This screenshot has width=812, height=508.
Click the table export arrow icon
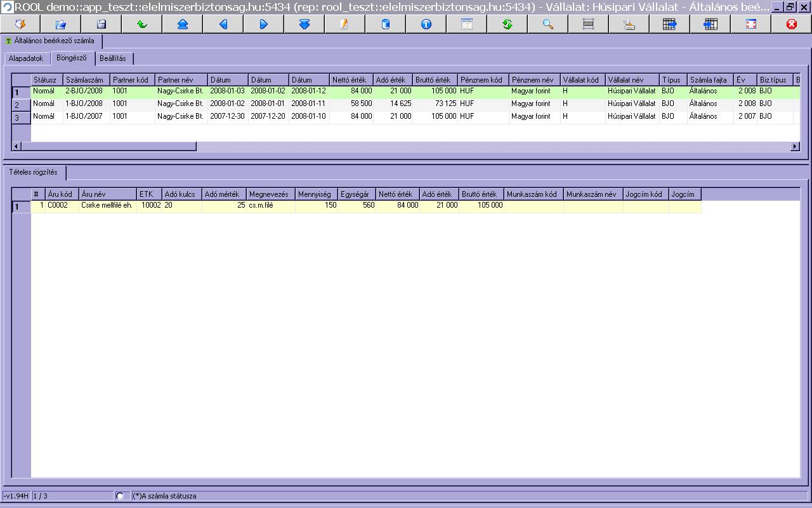click(x=670, y=24)
